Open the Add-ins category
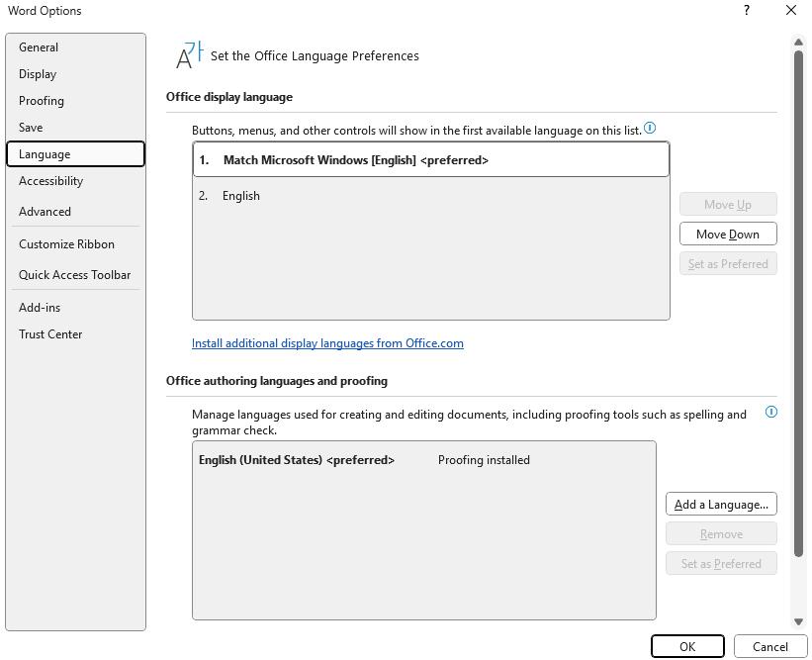Viewport: 812px width, 660px height. pos(75,308)
